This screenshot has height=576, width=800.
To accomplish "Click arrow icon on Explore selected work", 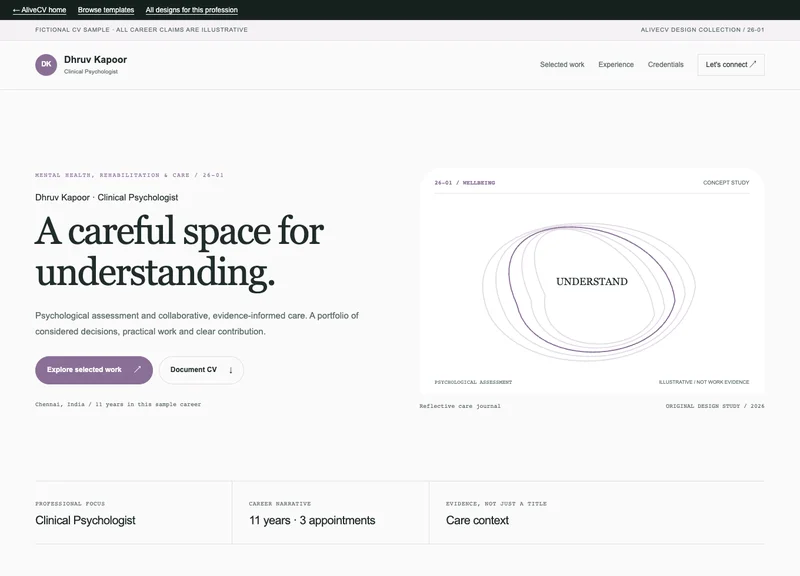I will pos(137,369).
